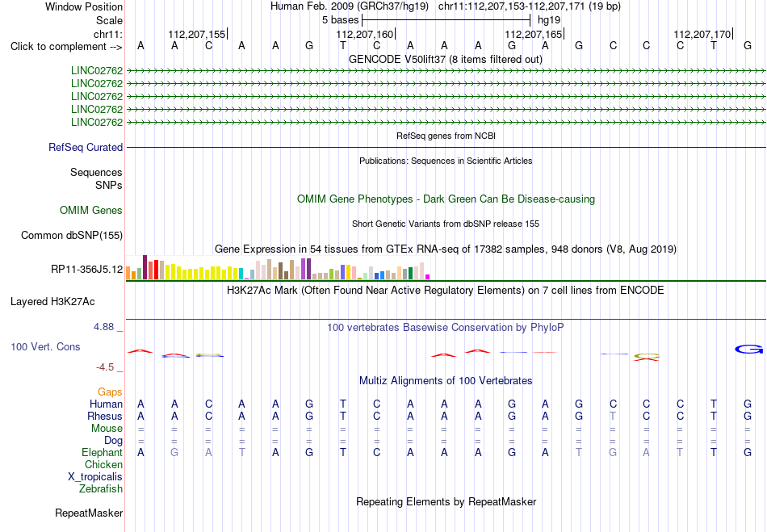Viewport: 767px width, 532px height.
Task: Click the RP11-356J5.12 GTEx label
Action: tap(87, 270)
